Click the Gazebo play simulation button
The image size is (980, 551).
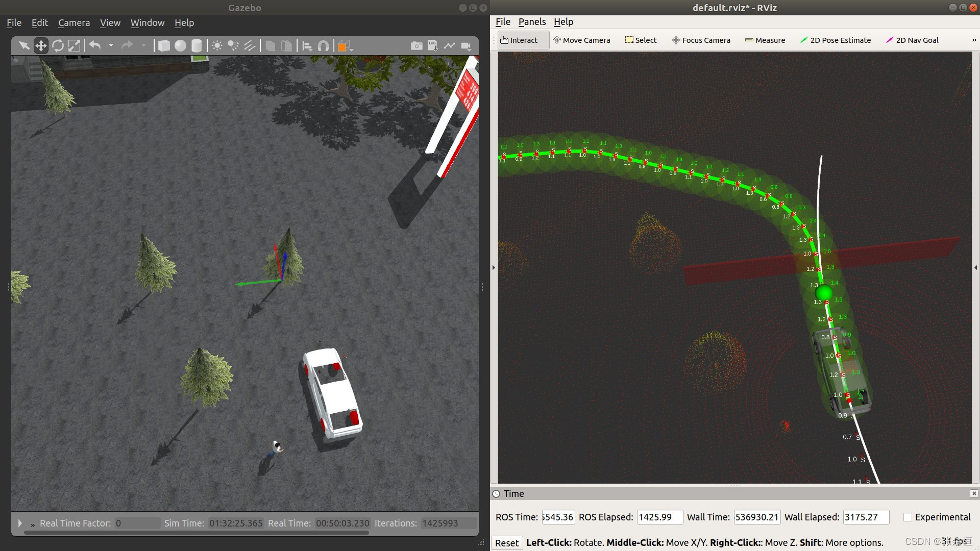click(x=20, y=523)
